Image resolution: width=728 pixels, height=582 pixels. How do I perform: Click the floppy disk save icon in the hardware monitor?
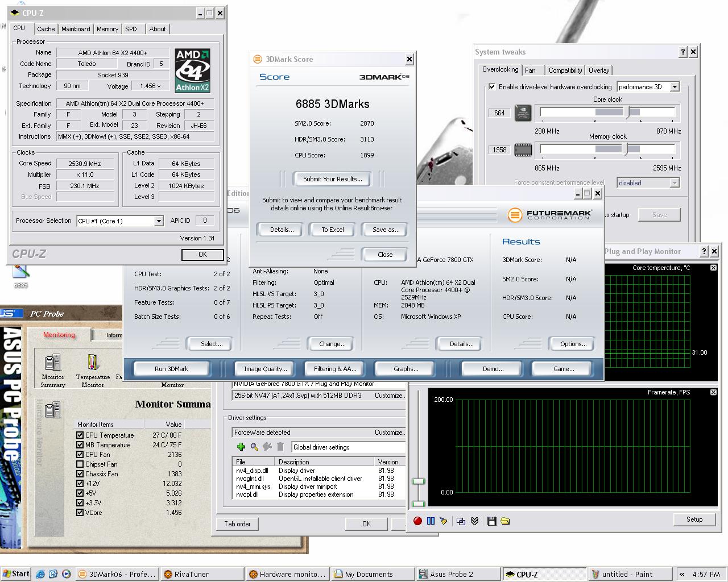(x=492, y=521)
